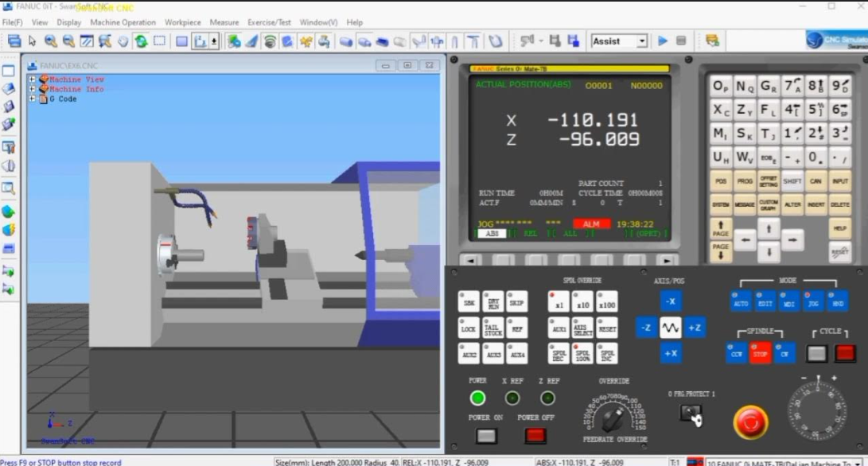Toggle the DRY RUN button
This screenshot has height=466, width=868.
coord(492,302)
